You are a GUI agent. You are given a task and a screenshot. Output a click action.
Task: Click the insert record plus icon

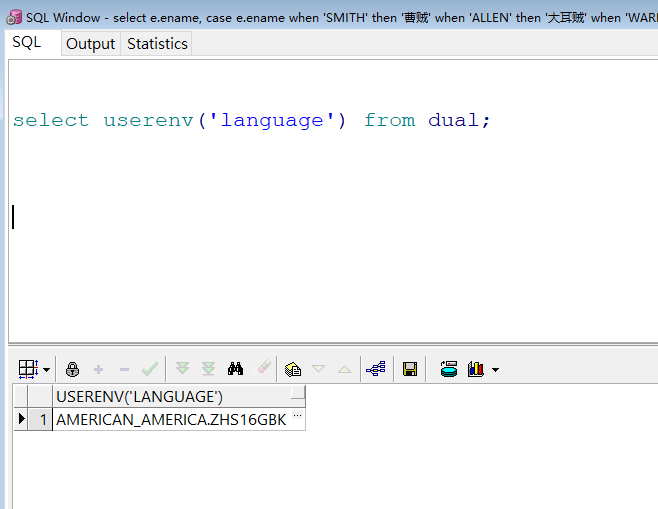pos(99,369)
